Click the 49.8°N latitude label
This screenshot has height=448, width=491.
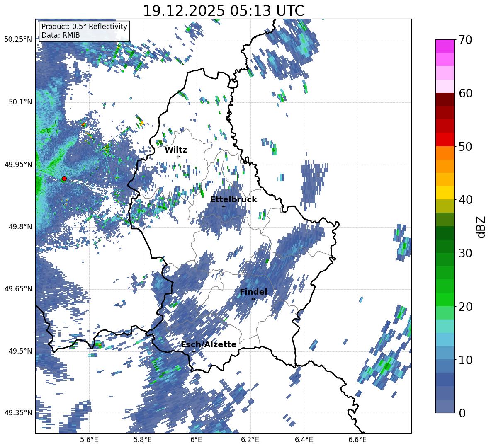pyautogui.click(x=20, y=227)
